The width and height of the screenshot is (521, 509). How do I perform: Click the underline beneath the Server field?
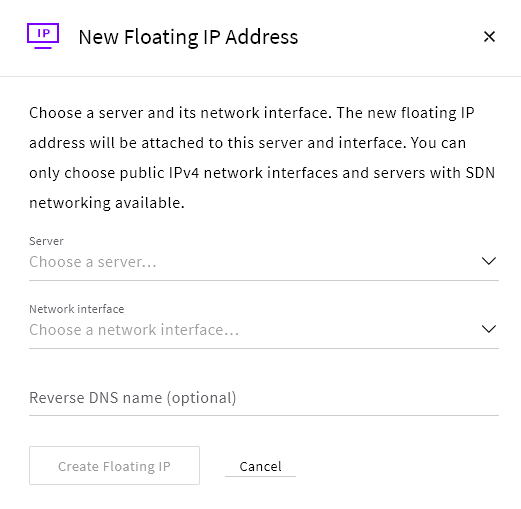pos(264,280)
